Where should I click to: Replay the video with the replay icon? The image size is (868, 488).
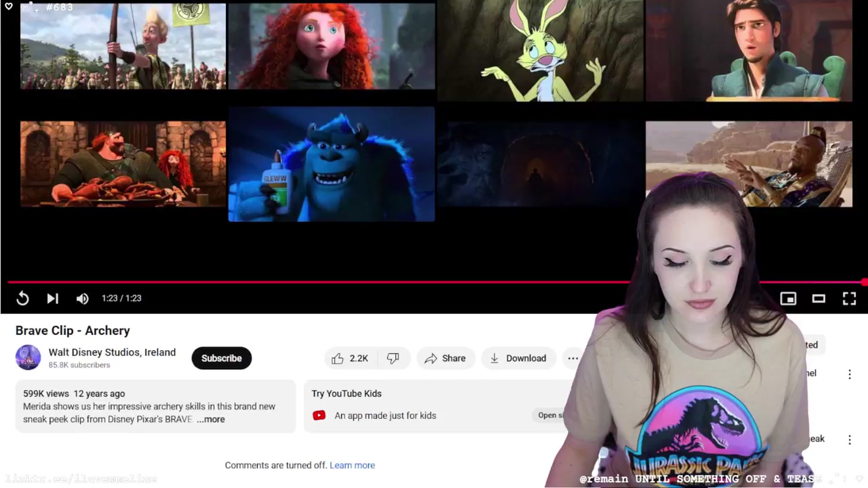[23, 298]
